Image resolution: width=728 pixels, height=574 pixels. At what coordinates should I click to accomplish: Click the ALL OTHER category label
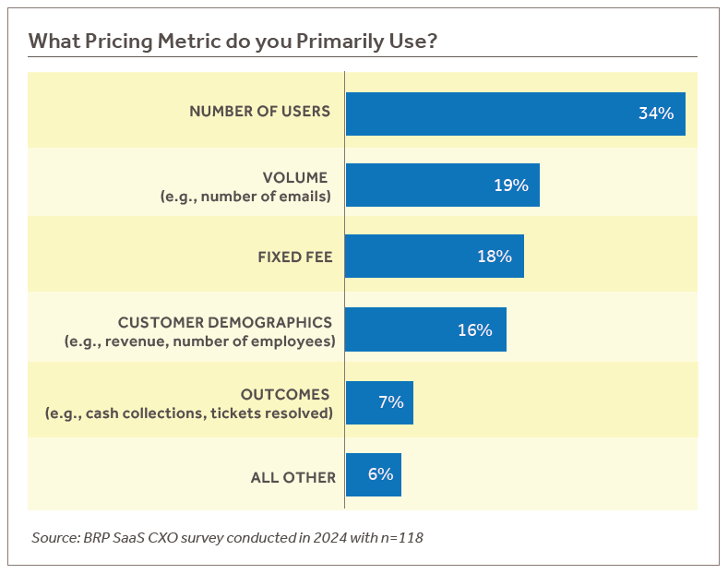[292, 477]
